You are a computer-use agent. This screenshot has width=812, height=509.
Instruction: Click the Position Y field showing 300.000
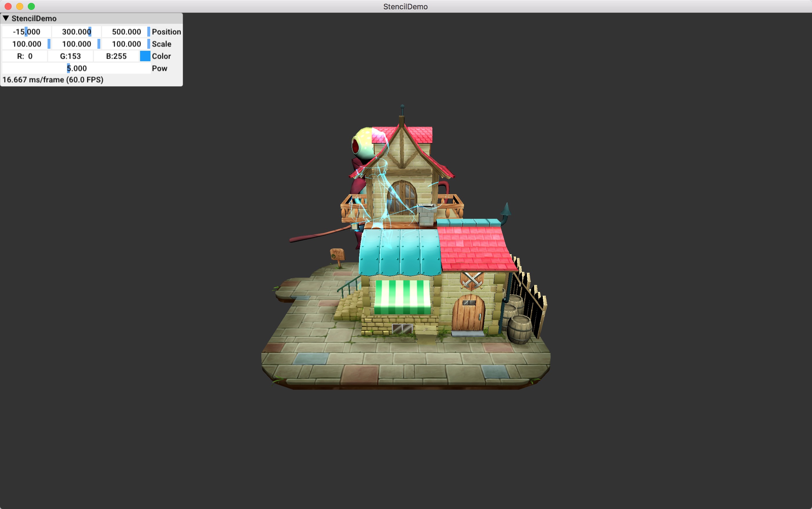click(76, 32)
